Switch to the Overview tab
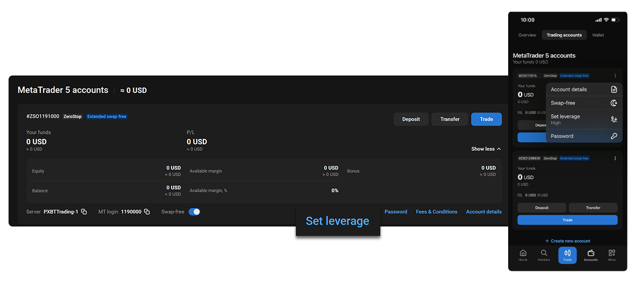644x302 pixels. point(527,35)
